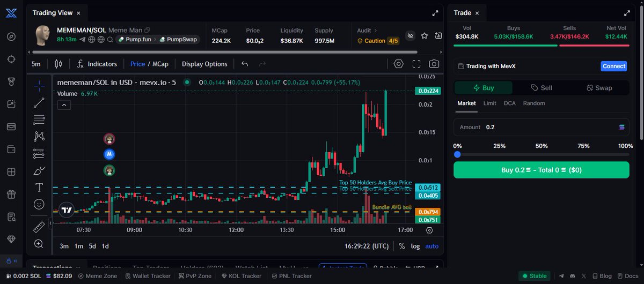
Task: Collapse the chart legend arrow under Volume
Action: point(64,105)
